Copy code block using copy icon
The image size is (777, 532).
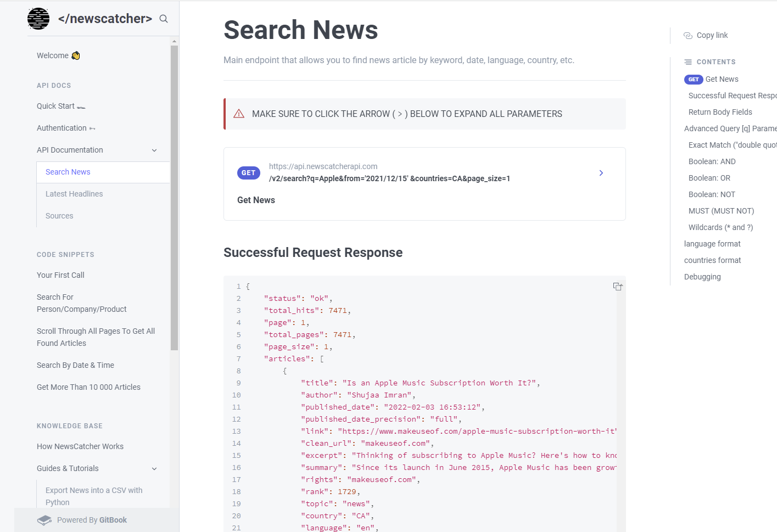click(618, 287)
